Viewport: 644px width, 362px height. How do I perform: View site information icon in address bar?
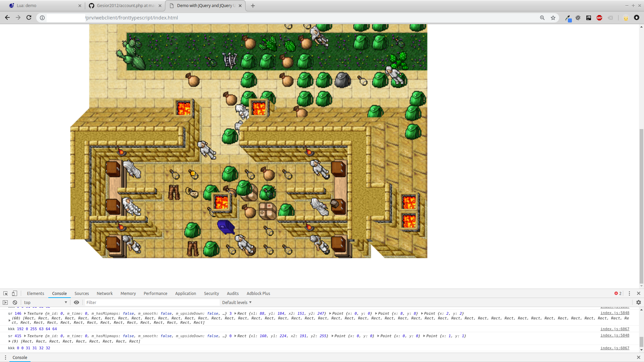pyautogui.click(x=42, y=18)
